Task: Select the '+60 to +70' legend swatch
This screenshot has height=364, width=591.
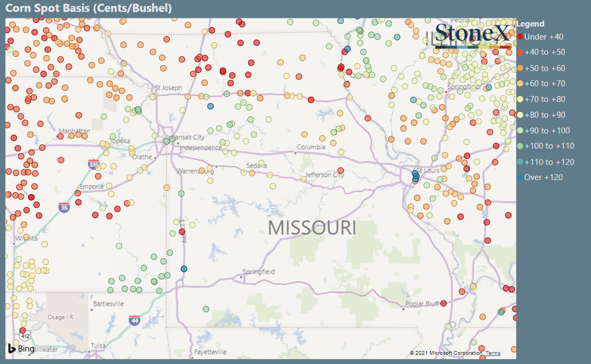Action: click(520, 84)
